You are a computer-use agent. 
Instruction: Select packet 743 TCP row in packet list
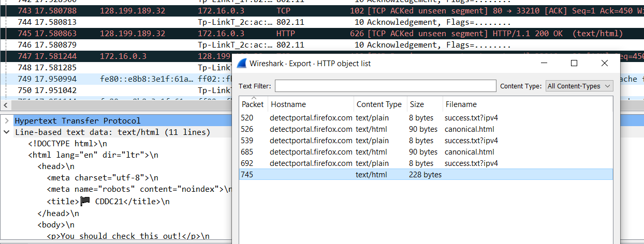pyautogui.click(x=322, y=10)
